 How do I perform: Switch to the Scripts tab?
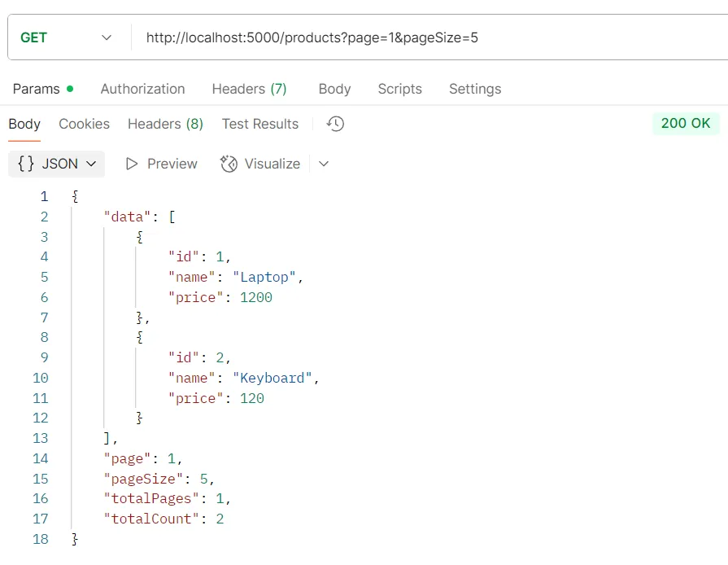[399, 89]
